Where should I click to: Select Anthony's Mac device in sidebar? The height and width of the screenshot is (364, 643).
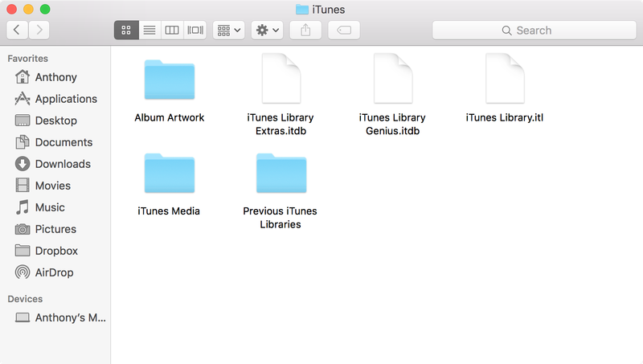point(55,317)
